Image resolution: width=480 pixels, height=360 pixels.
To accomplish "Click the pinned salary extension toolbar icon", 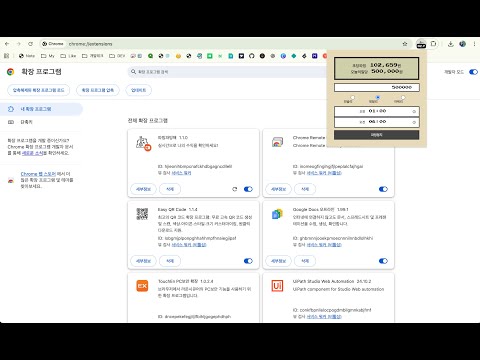I will click(421, 44).
